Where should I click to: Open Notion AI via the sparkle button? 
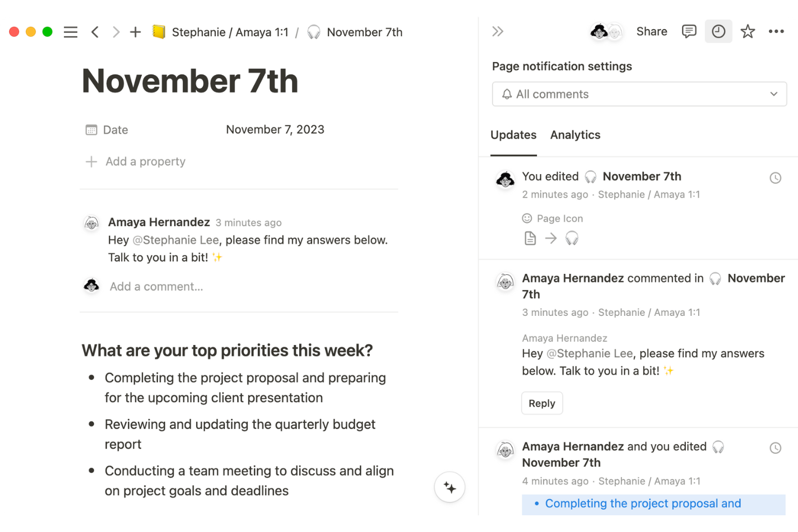pyautogui.click(x=449, y=487)
